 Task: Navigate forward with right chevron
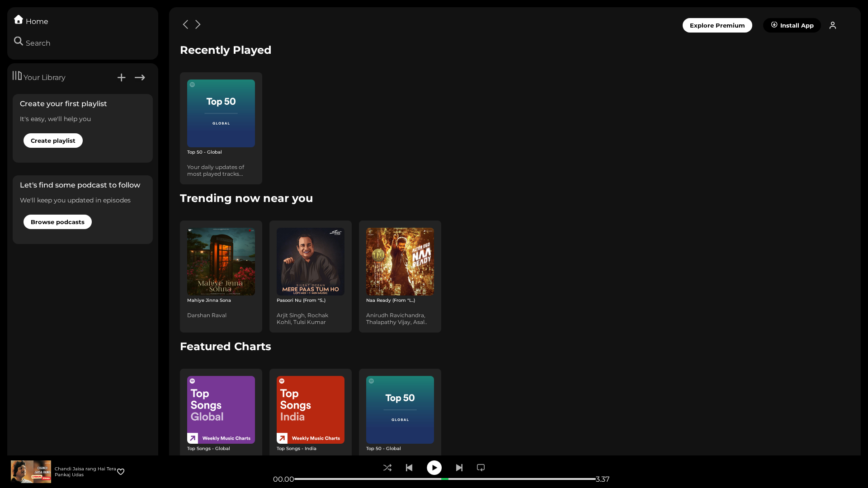click(x=198, y=24)
